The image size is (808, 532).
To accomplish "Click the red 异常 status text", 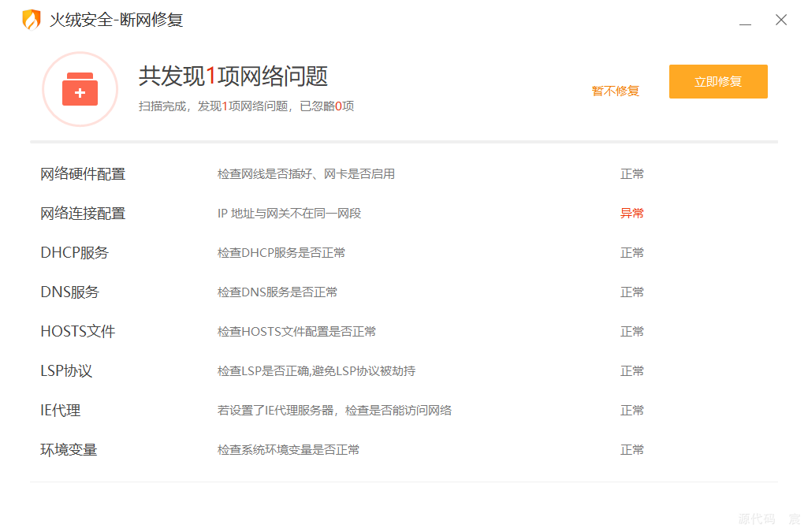I will click(631, 214).
